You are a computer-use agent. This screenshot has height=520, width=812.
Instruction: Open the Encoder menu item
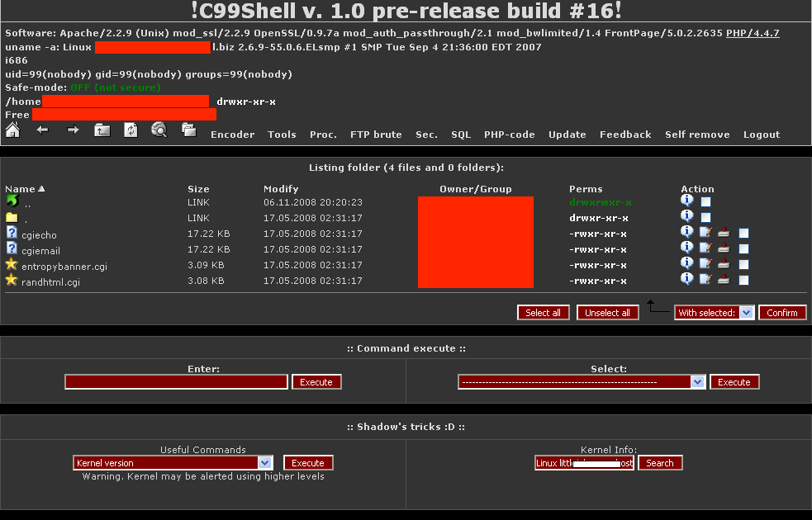coord(232,135)
